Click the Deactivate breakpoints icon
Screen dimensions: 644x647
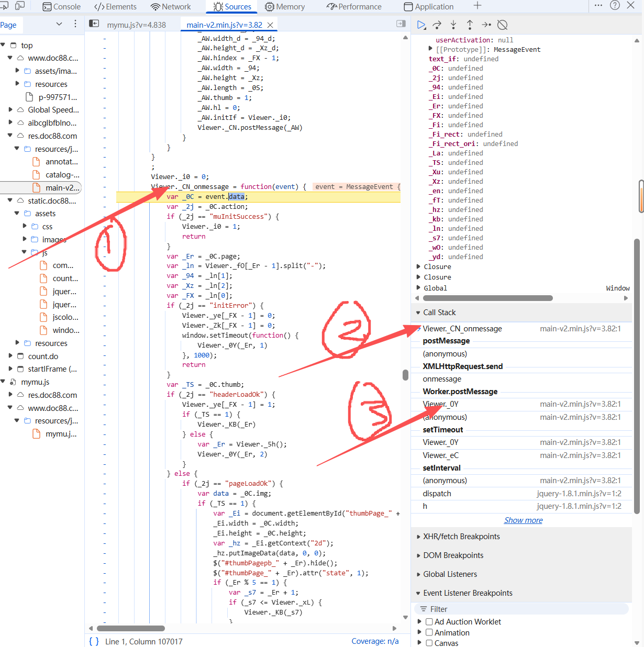coord(503,25)
